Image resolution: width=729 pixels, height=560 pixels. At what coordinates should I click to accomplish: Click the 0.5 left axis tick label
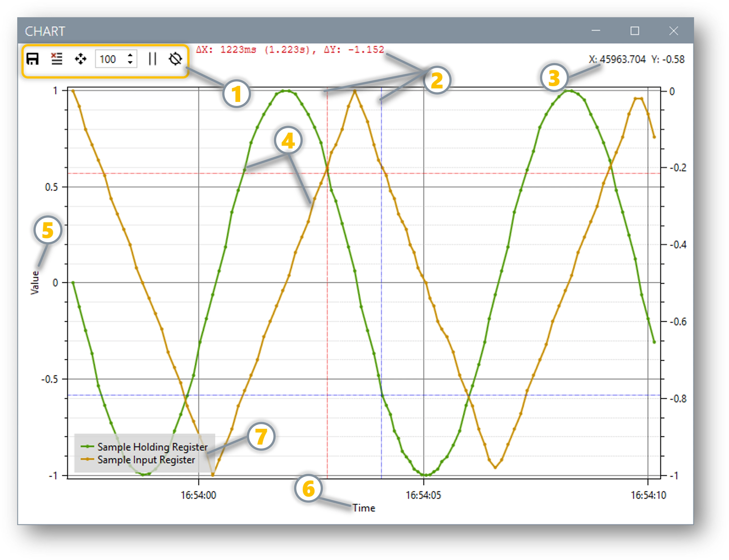point(51,187)
